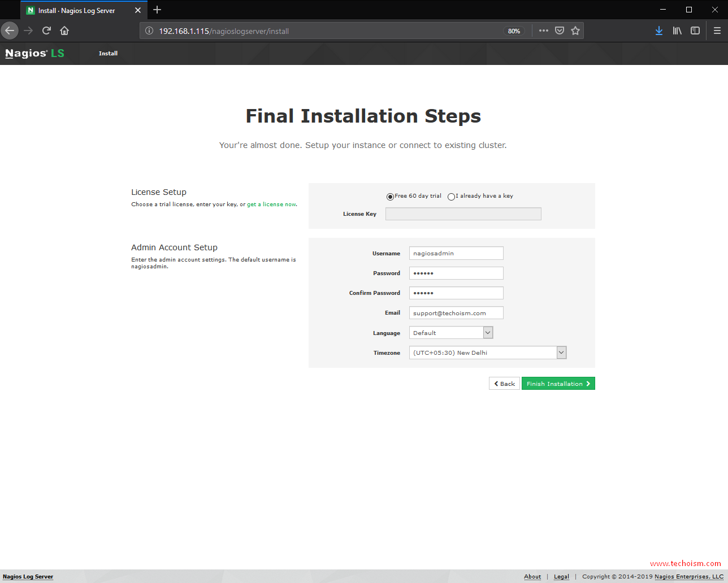Open the Legal footer link

pyautogui.click(x=561, y=577)
